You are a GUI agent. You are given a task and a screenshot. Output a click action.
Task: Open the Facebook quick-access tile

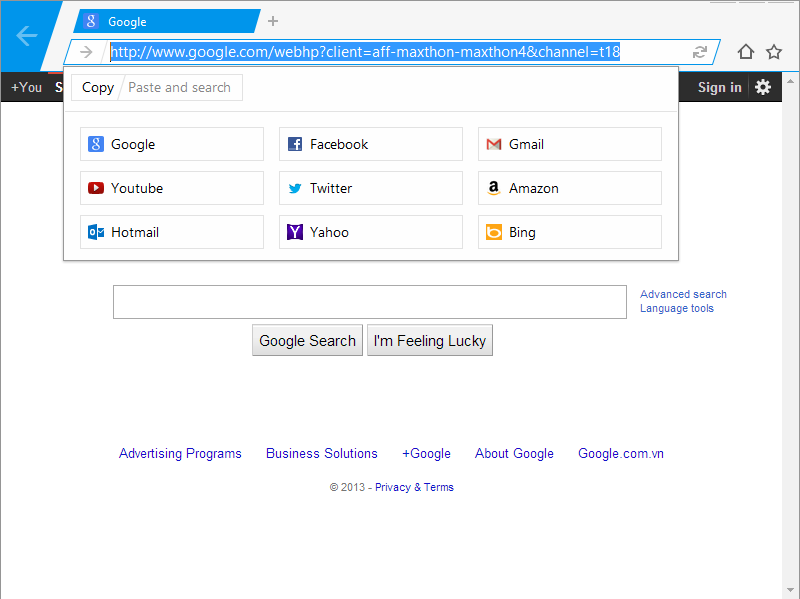[x=371, y=144]
